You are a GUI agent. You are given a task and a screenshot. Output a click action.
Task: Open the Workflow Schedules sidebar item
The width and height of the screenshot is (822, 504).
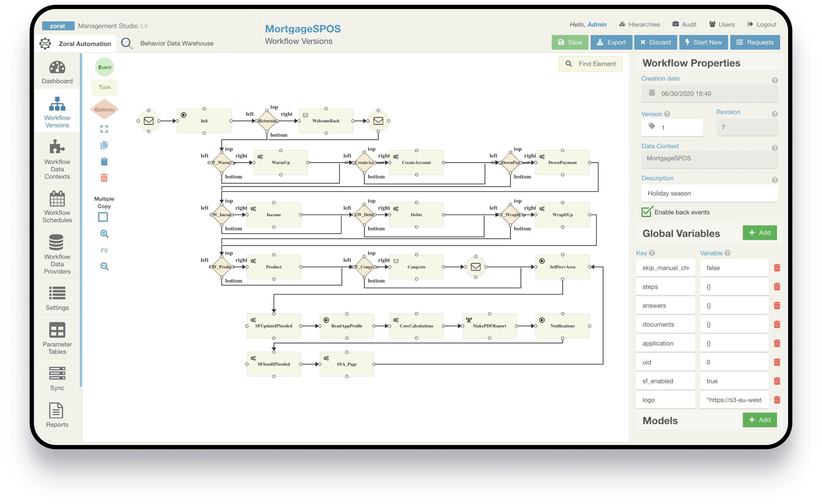tap(57, 206)
